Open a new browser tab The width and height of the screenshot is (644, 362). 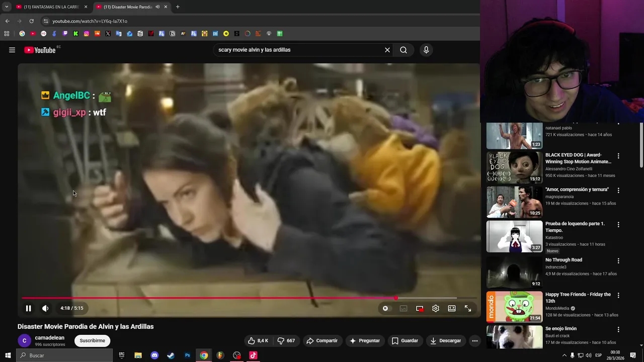[x=178, y=7]
